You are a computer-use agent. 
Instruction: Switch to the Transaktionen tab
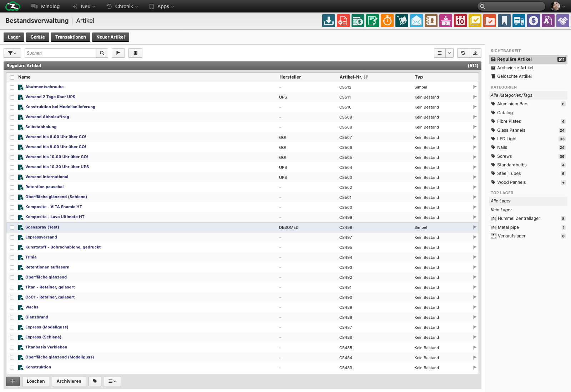(x=71, y=37)
